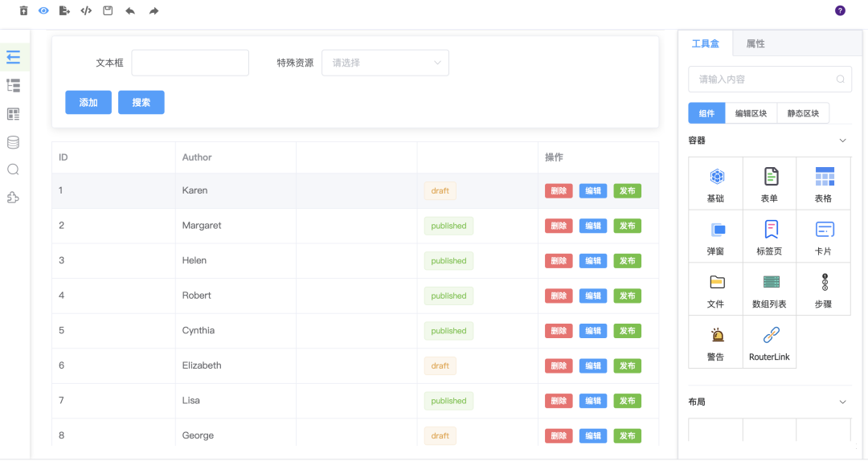868x461 pixels.
Task: Switch to the 属性 tab
Action: 755,43
